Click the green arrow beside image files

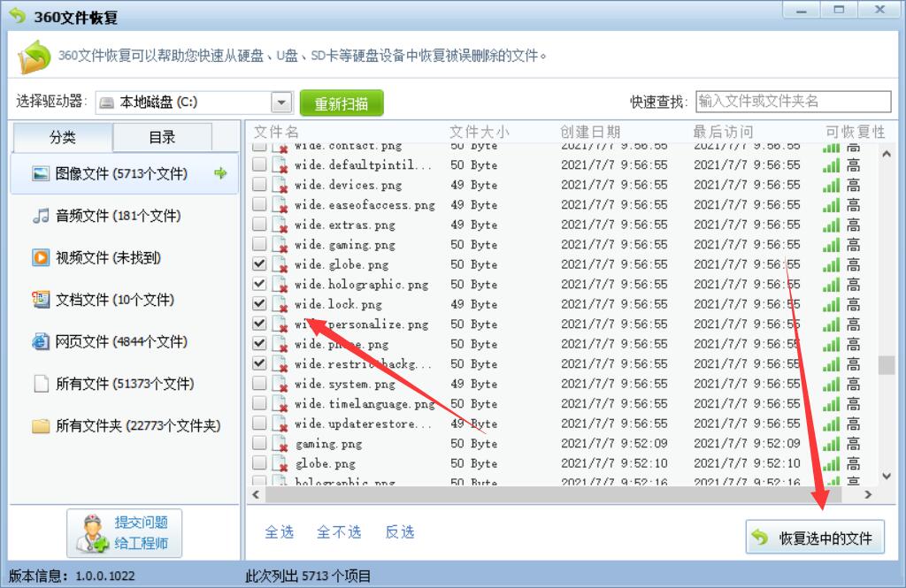coord(220,172)
